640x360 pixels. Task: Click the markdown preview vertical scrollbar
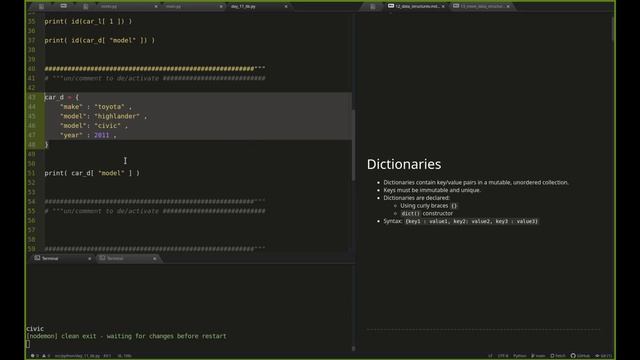pyautogui.click(x=613, y=29)
